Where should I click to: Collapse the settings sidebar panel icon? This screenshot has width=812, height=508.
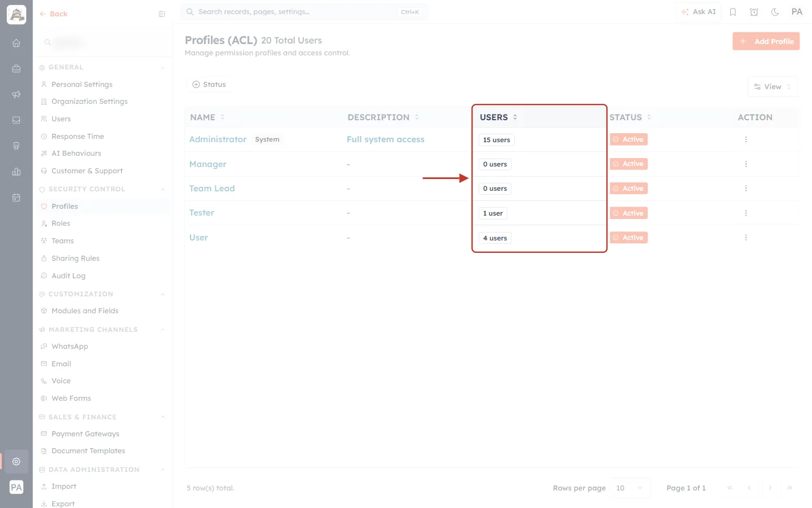tap(162, 14)
